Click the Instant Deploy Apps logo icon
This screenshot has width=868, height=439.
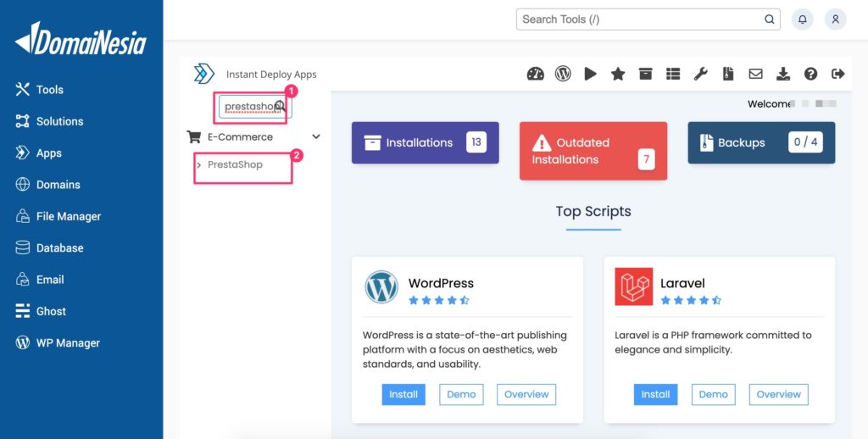204,74
